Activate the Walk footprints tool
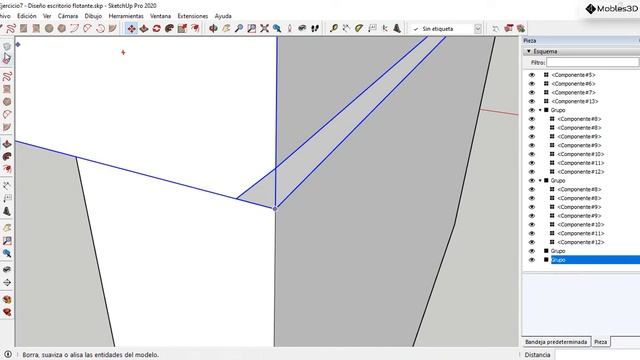This screenshot has height=360, width=640. point(315,29)
